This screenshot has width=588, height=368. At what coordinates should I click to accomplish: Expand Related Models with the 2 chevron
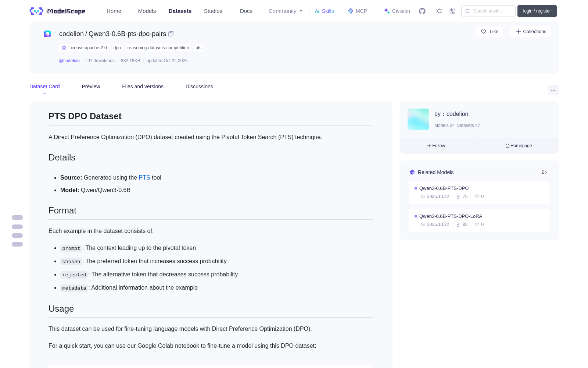[544, 172]
